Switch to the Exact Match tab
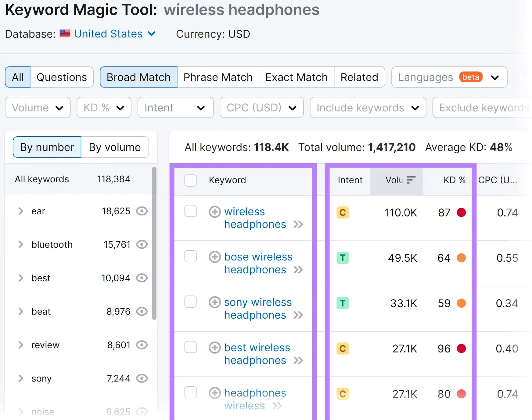Screen dimensions: 532x420 (296, 77)
